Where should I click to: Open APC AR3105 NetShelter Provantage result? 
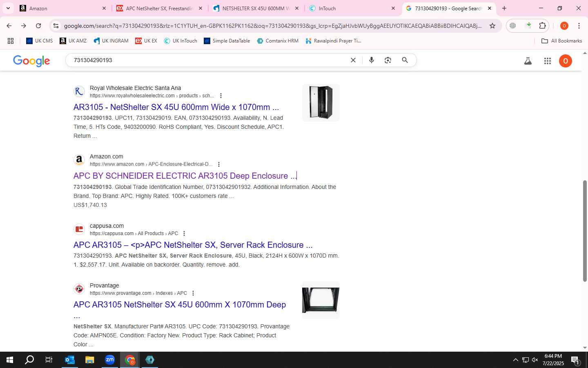pos(180,305)
